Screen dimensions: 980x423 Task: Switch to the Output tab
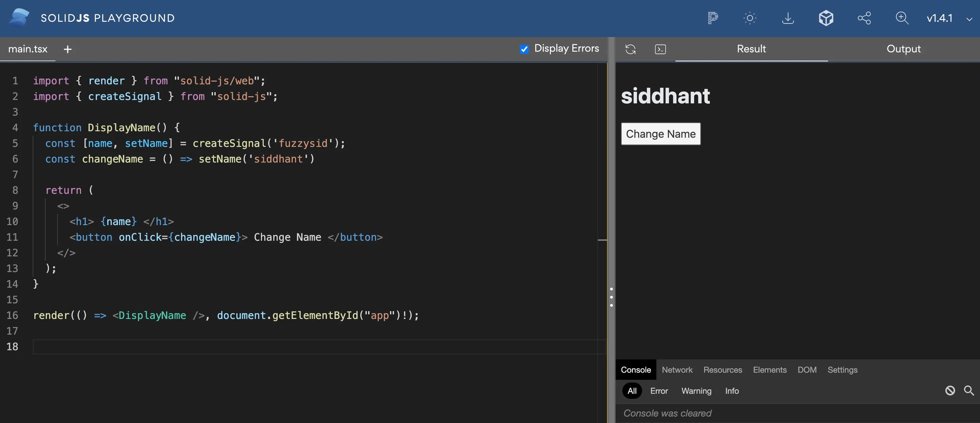click(x=903, y=49)
